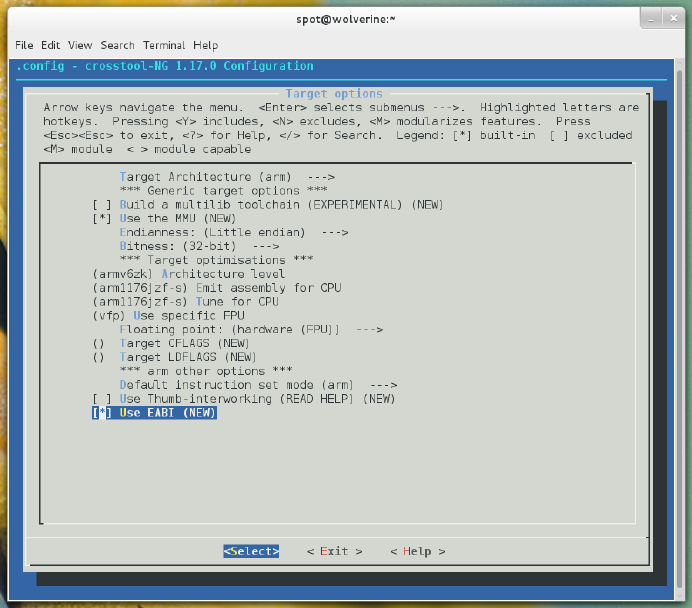Click the Exit button
The image size is (692, 608).
point(334,552)
